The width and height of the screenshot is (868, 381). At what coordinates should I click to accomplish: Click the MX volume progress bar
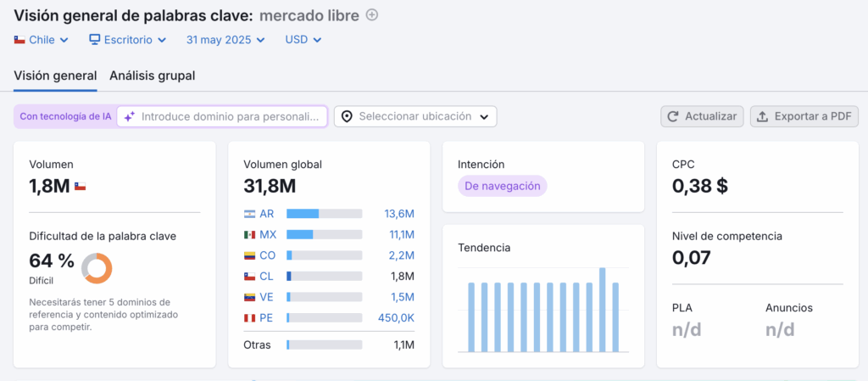point(325,235)
